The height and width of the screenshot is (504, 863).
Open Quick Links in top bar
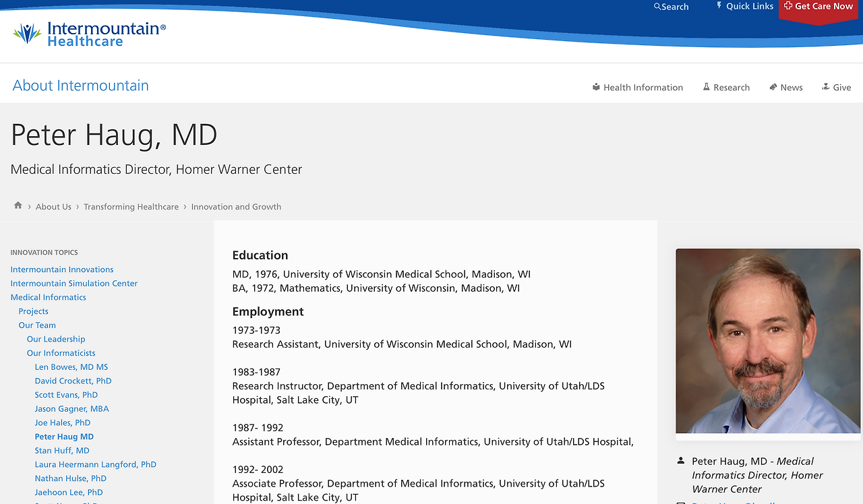750,6
